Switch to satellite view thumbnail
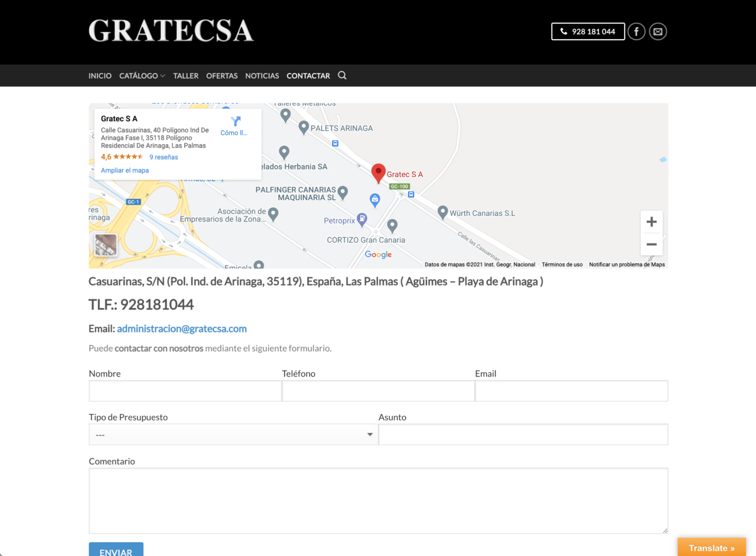 (x=106, y=245)
